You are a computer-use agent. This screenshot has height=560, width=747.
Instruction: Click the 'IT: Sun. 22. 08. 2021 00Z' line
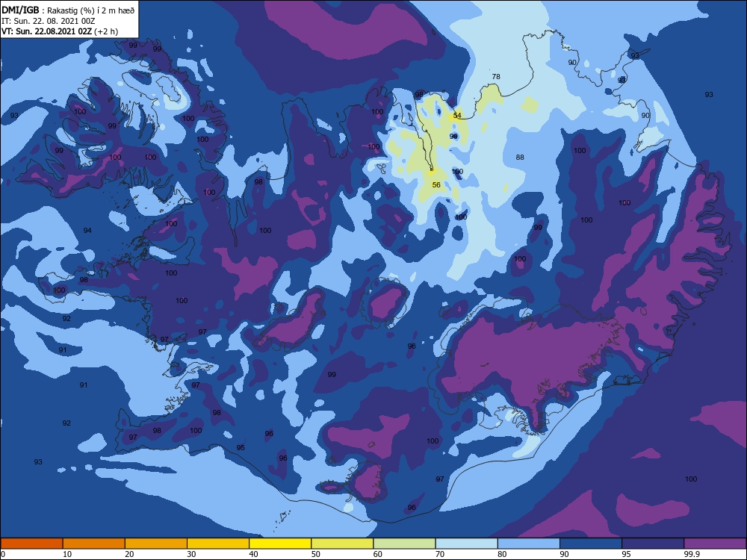[49, 21]
